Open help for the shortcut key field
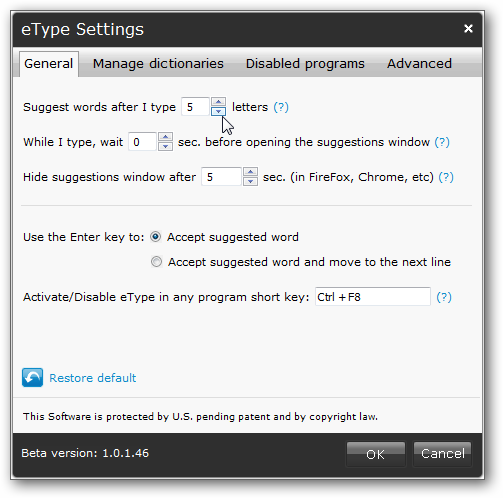 (x=444, y=297)
